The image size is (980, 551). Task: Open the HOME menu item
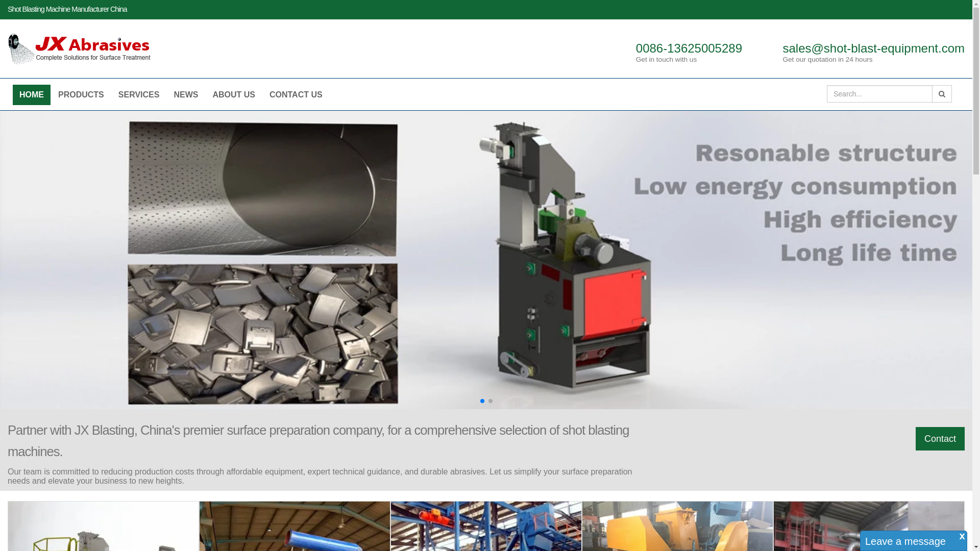(32, 95)
